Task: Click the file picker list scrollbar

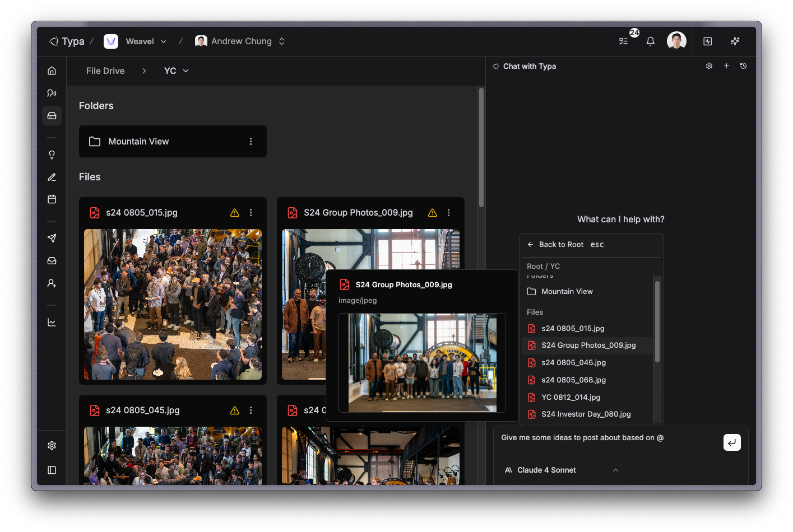Action: pyautogui.click(x=657, y=322)
